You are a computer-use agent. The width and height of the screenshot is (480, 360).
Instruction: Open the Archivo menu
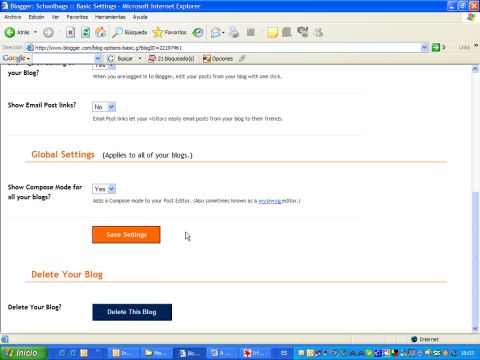click(13, 17)
